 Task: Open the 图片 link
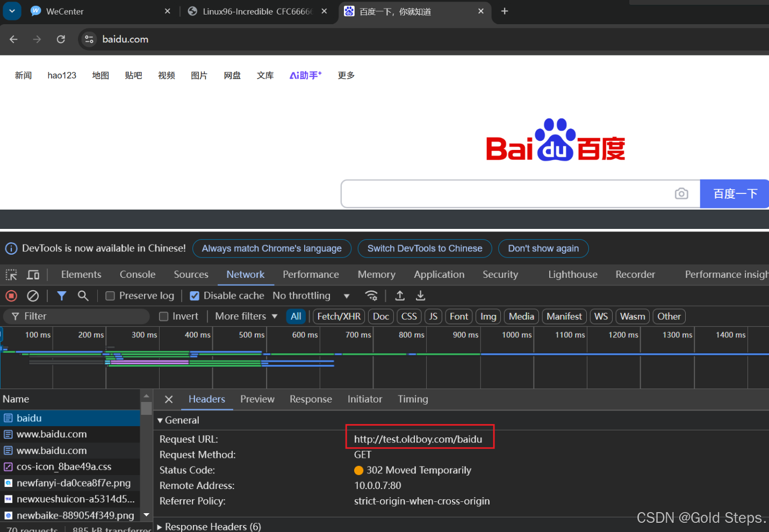click(x=199, y=75)
